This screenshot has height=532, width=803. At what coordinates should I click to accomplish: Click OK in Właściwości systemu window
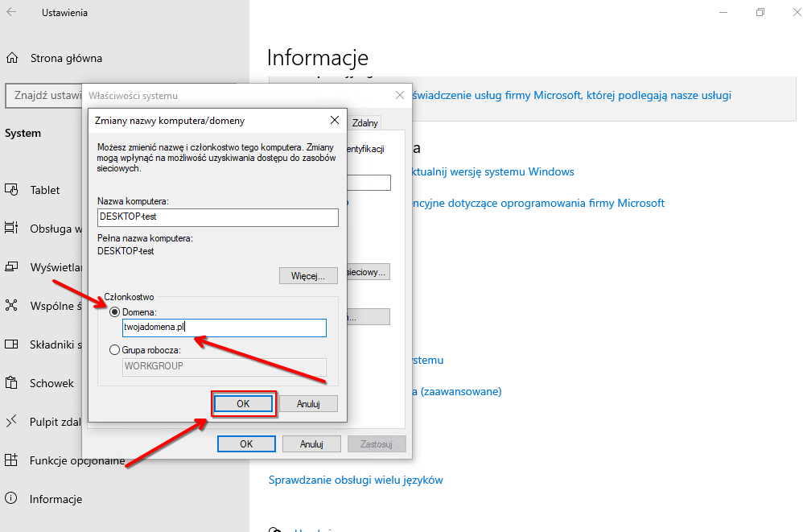pos(246,443)
